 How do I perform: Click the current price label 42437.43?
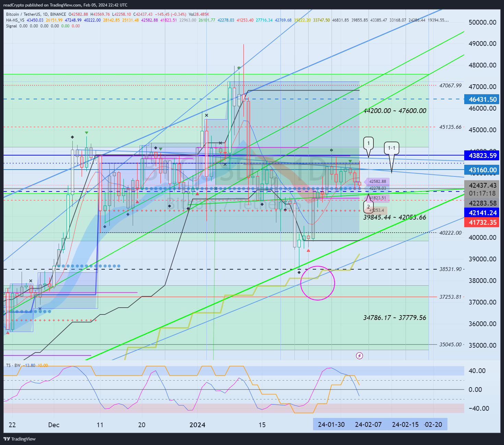pos(482,185)
